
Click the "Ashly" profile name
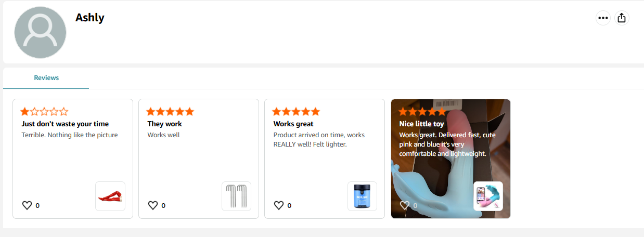click(x=90, y=17)
